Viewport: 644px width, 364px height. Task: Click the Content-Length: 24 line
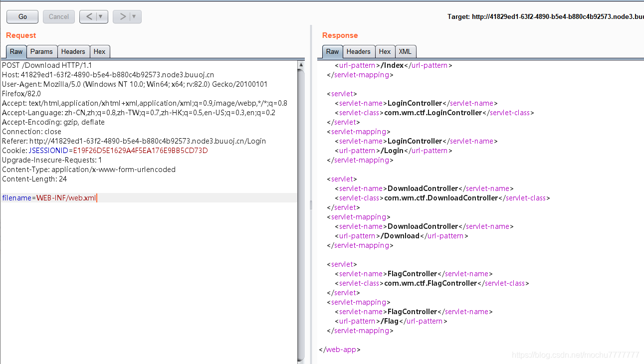34,179
